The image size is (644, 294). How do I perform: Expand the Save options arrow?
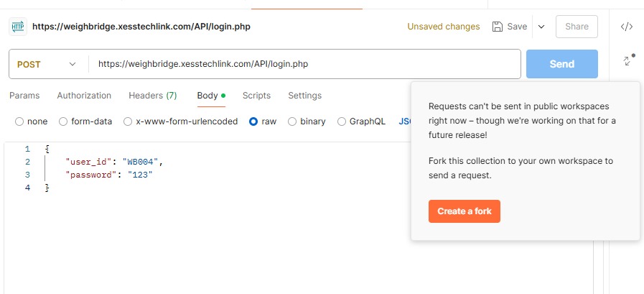541,27
